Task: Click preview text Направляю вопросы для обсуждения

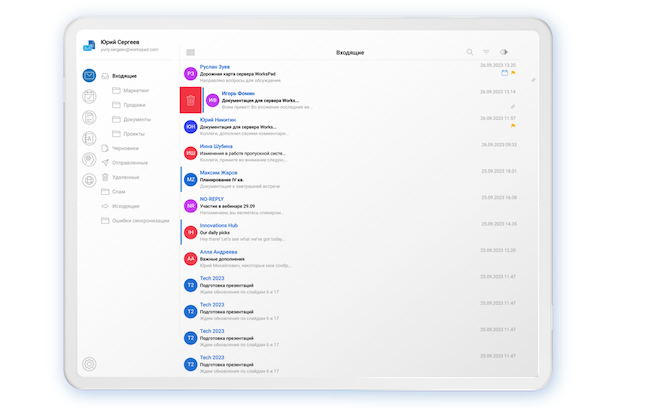Action: 240,80
